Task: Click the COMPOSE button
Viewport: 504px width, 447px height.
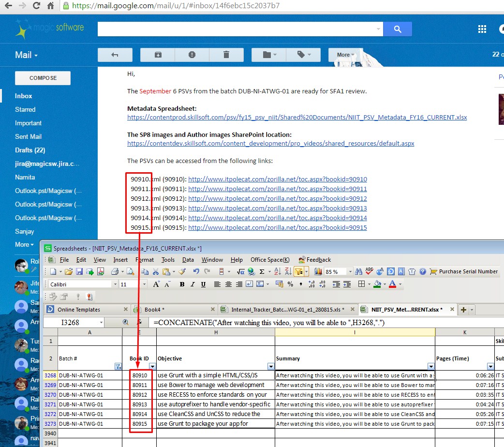Action: point(43,78)
